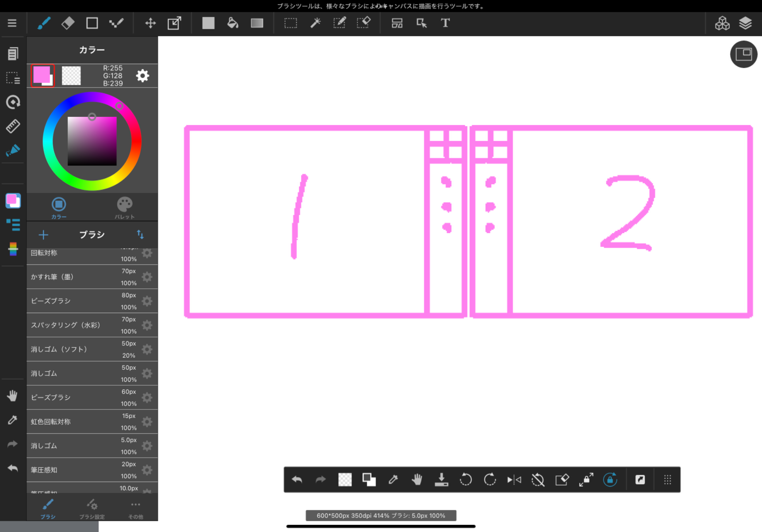Click the ruler icon in left sidebar
Image resolution: width=762 pixels, height=532 pixels.
tap(13, 126)
